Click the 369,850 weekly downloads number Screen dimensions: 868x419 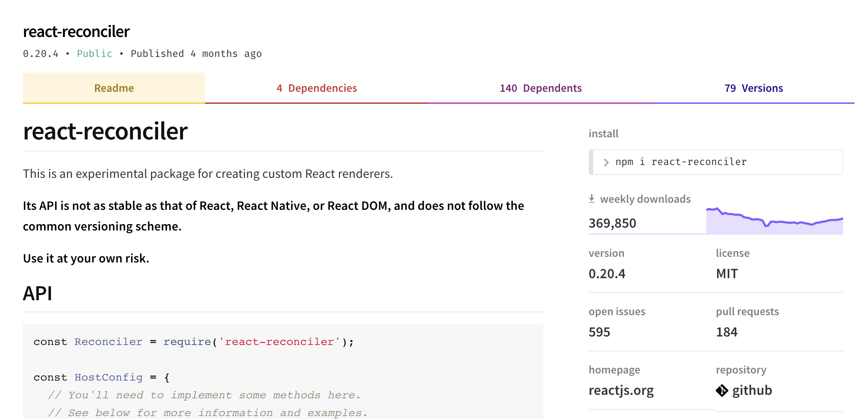pyautogui.click(x=612, y=223)
